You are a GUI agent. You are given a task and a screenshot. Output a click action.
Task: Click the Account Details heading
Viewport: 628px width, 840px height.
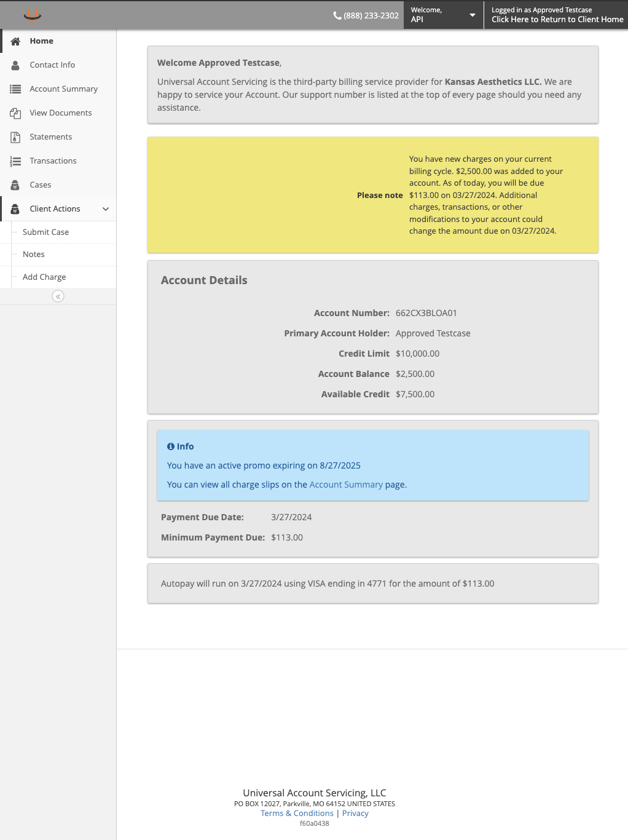click(204, 280)
